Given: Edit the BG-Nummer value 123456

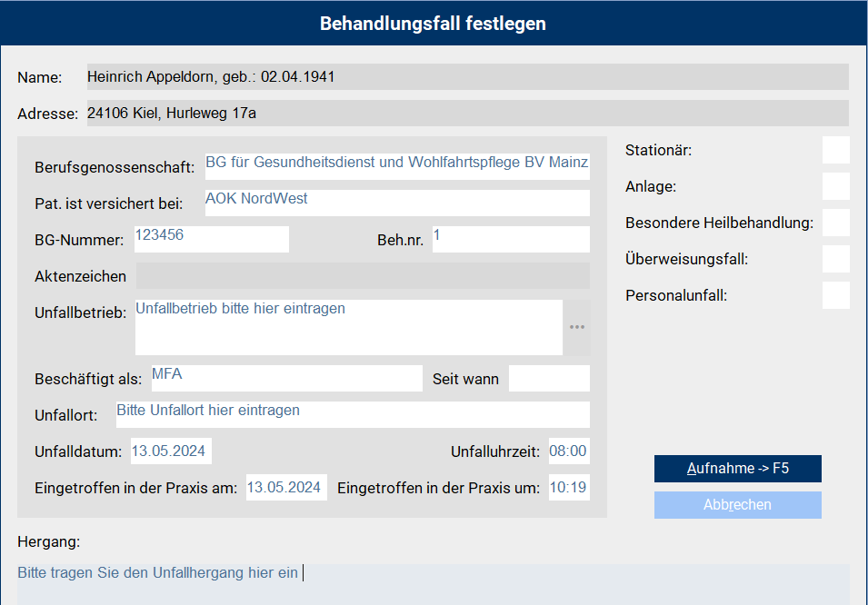Looking at the screenshot, I should click(211, 238).
